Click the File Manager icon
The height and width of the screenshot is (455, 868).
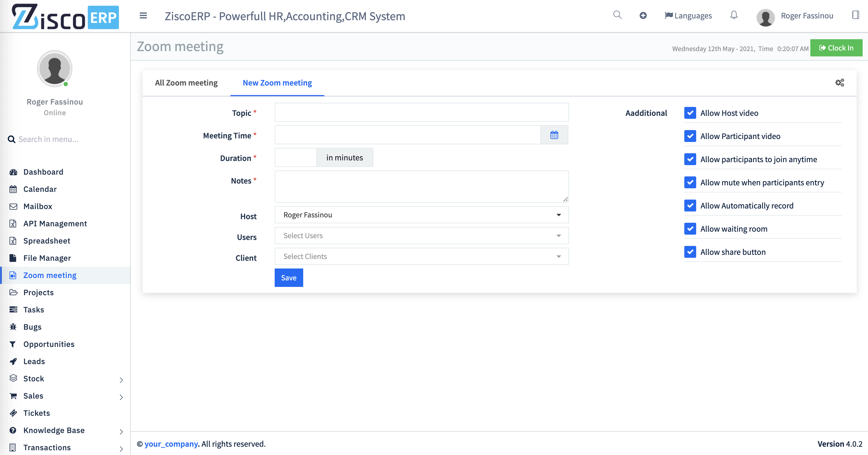click(x=13, y=258)
